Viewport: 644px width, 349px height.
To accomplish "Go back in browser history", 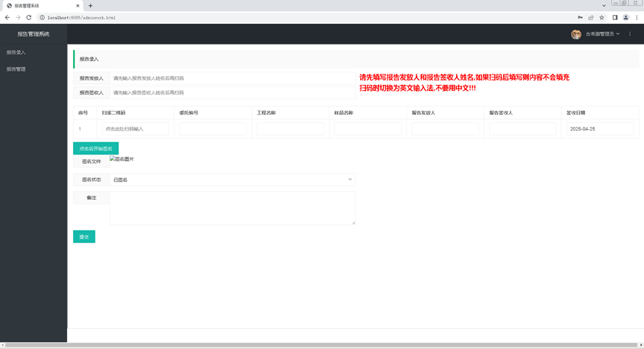I will pos(7,17).
